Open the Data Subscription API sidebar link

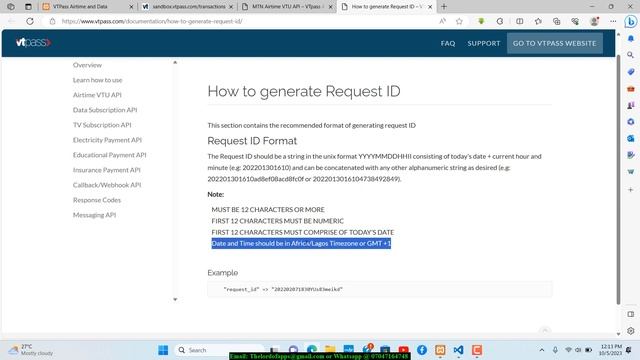(105, 110)
